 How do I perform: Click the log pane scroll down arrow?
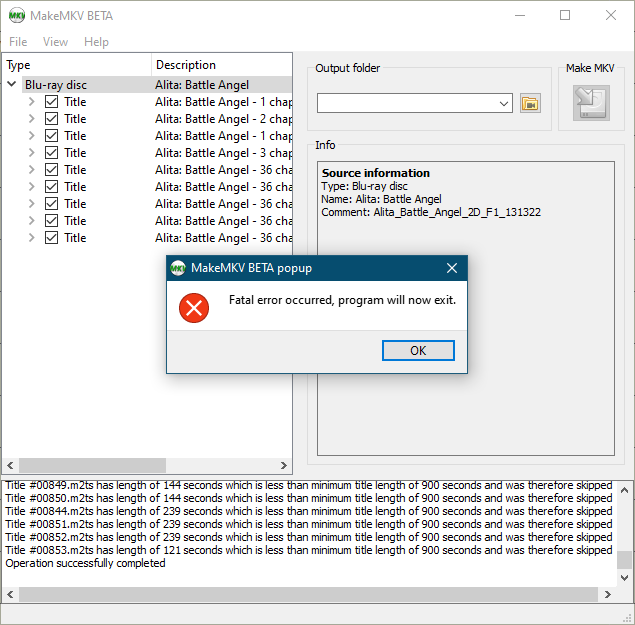coord(624,578)
